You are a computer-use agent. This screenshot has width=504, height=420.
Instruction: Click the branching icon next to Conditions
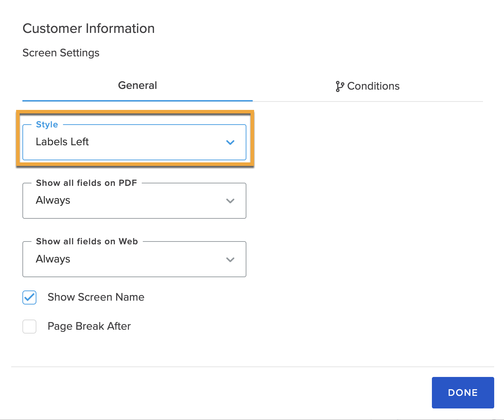pos(340,86)
